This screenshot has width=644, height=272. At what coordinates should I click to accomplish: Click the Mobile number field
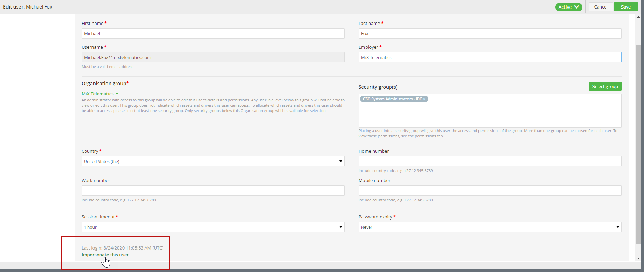click(490, 191)
